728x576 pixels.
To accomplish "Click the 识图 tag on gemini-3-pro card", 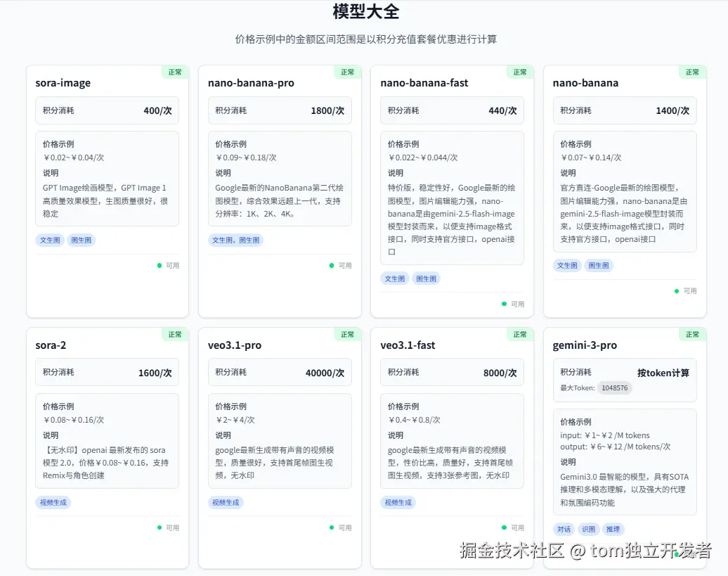I will (x=588, y=529).
